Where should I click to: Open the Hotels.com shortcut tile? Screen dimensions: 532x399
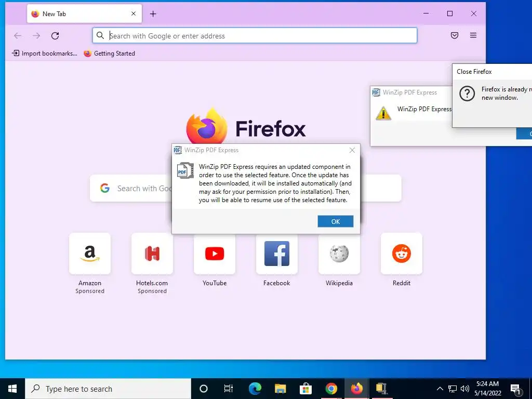[x=152, y=254]
